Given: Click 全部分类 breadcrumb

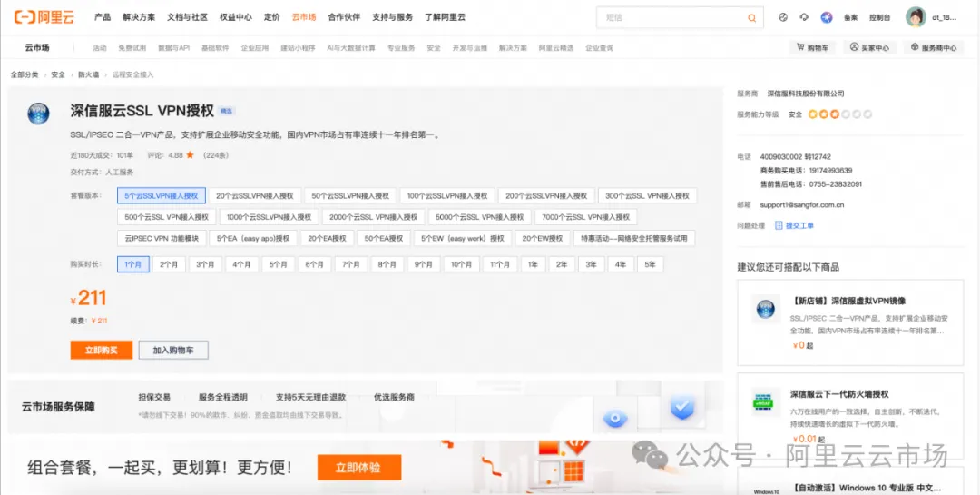Looking at the screenshot, I should point(24,74).
